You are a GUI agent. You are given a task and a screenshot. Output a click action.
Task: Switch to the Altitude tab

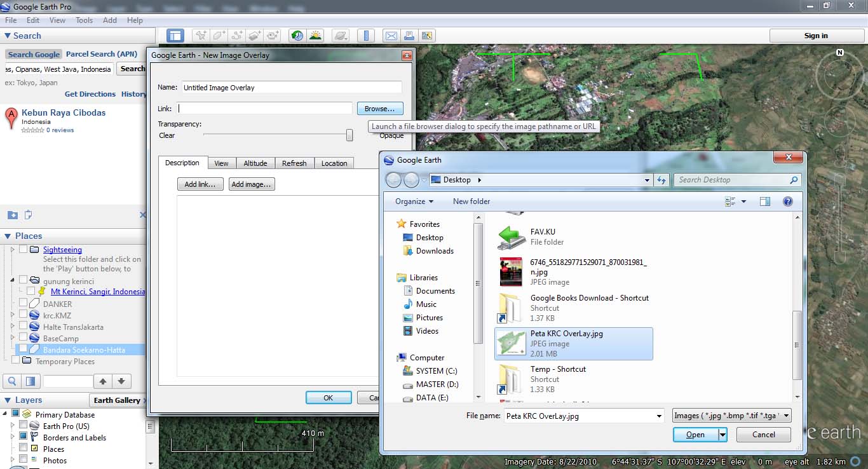click(255, 163)
